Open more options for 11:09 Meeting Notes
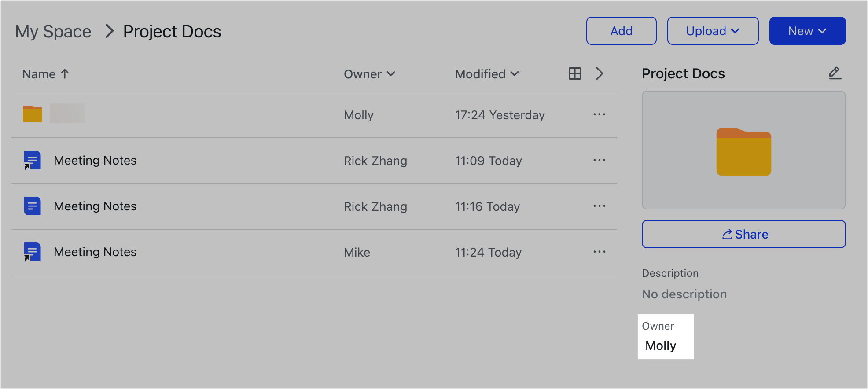This screenshot has height=389, width=868. [599, 160]
